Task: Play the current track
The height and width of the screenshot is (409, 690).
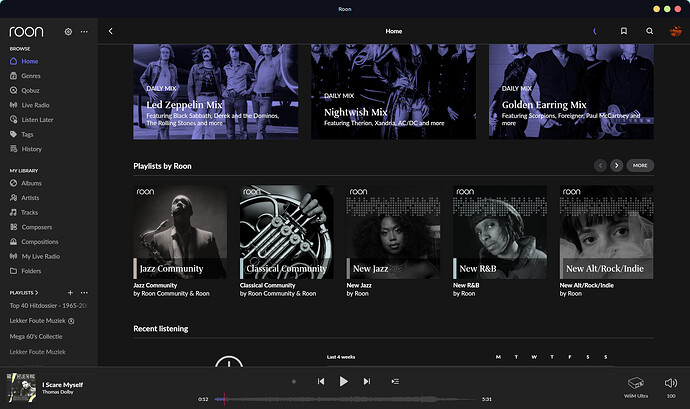Action: pos(344,381)
